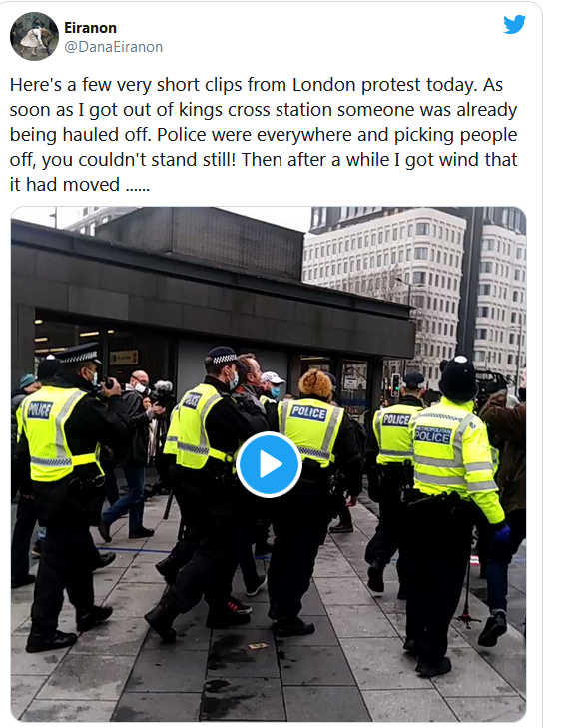Open the Eiranon display name link

pos(90,28)
